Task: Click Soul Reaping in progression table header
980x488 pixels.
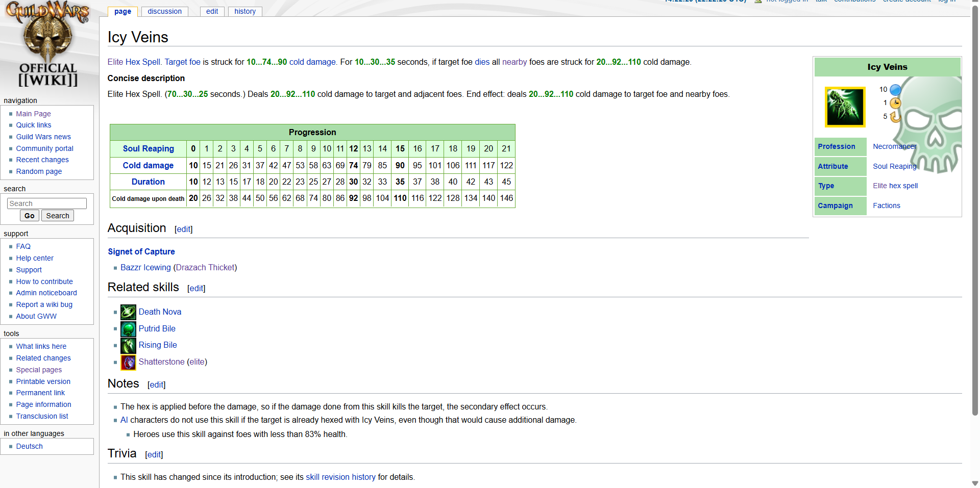Action: pos(148,148)
